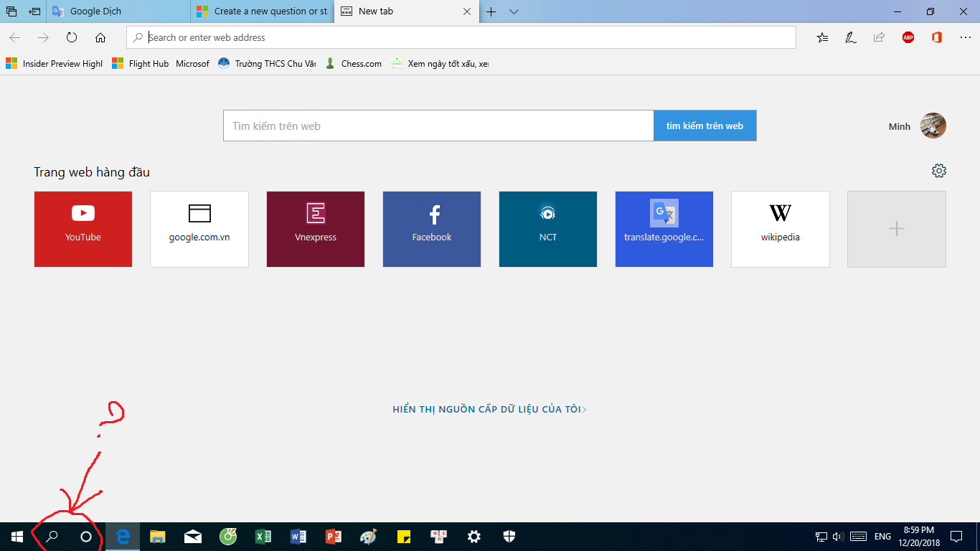
Task: Launch Cốc Cốc browser from taskbar
Action: [x=228, y=537]
